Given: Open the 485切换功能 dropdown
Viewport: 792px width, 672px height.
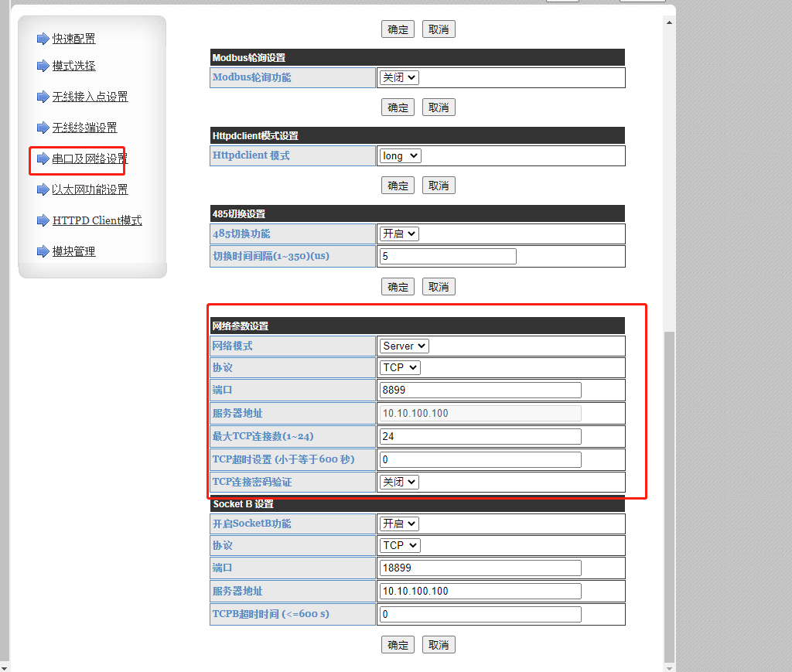Looking at the screenshot, I should [x=399, y=234].
